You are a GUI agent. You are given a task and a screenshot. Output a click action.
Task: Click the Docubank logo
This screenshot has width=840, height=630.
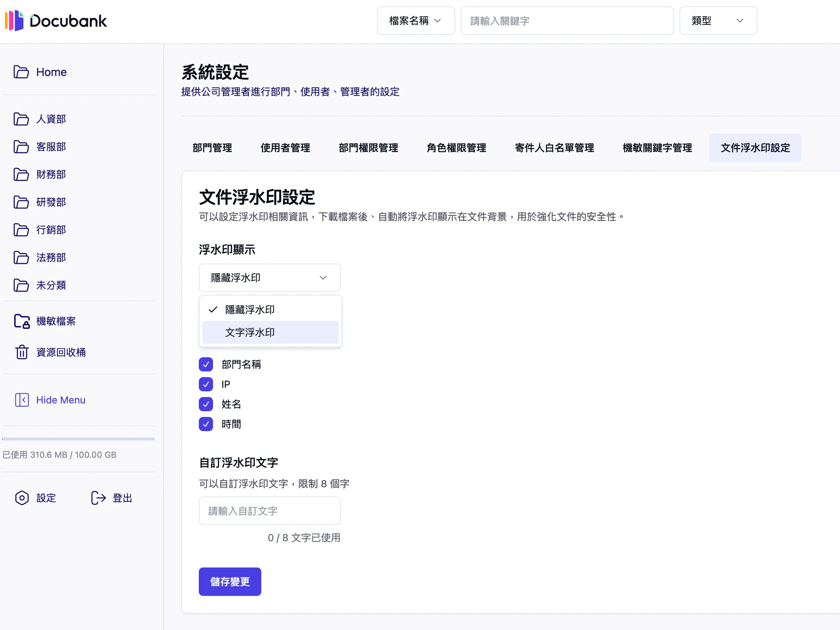(55, 21)
